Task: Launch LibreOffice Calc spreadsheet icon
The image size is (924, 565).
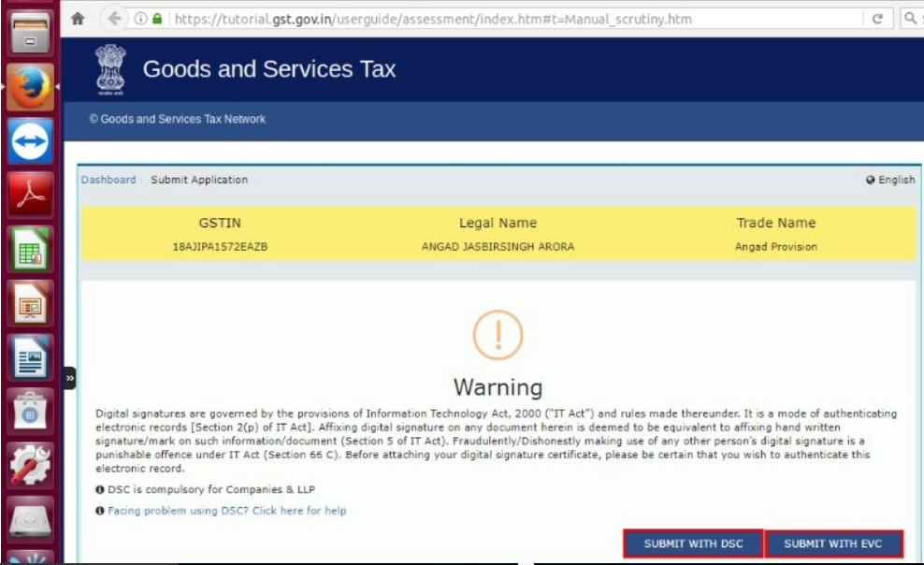Action: 30,250
